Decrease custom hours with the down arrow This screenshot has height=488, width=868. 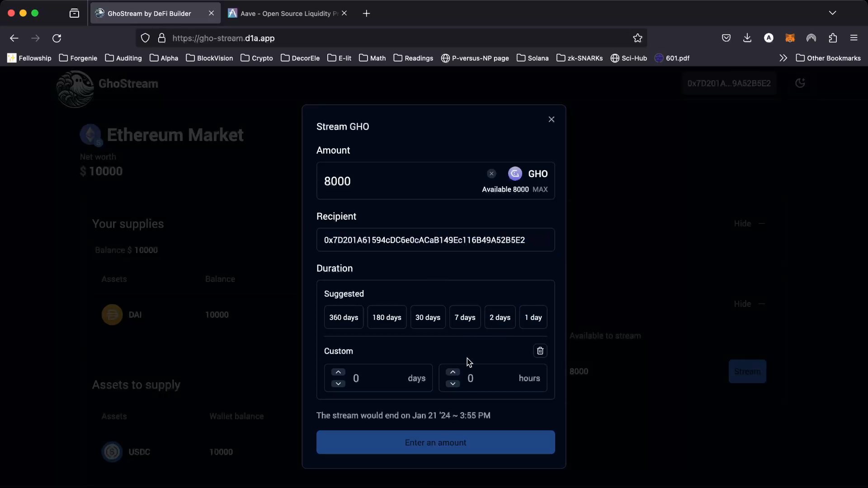click(453, 384)
